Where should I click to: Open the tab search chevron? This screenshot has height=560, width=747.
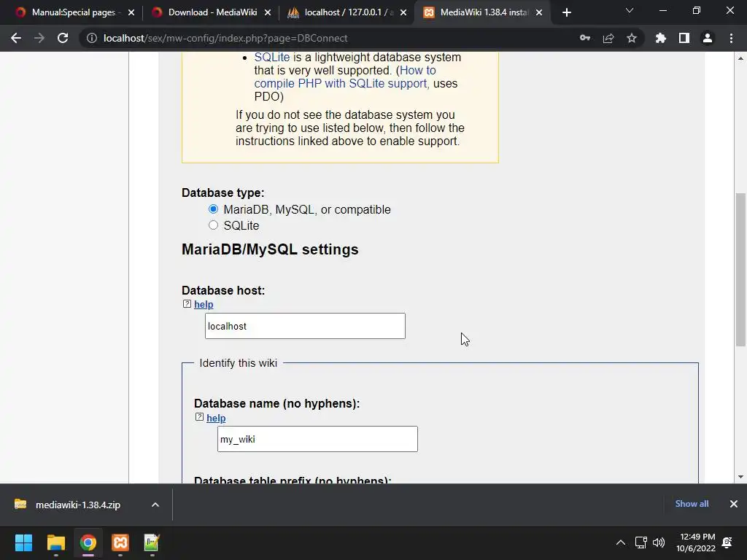pyautogui.click(x=630, y=10)
